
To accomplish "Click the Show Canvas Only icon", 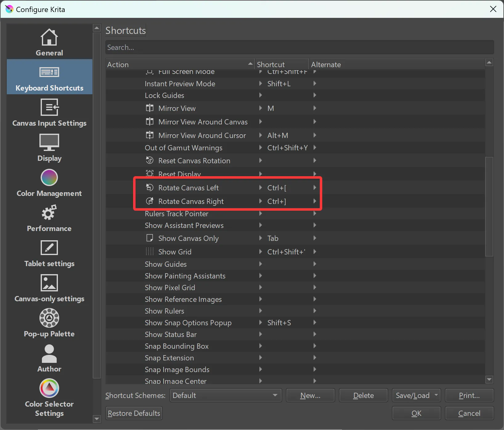I will click(150, 238).
